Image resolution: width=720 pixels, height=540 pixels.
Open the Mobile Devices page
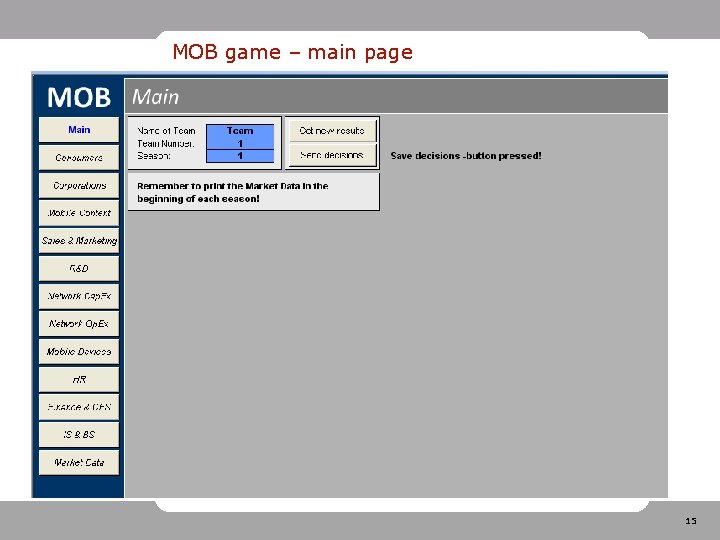click(79, 351)
